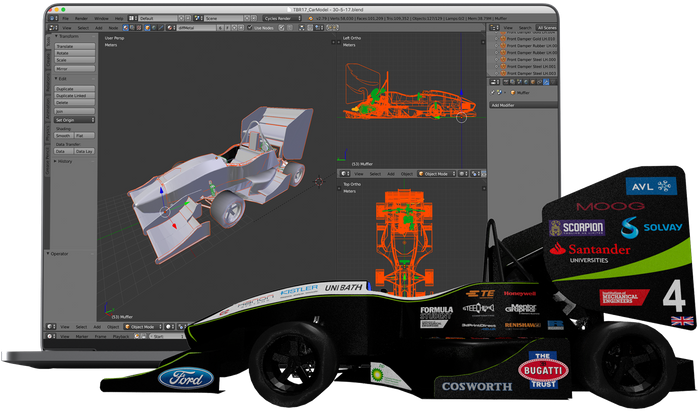Screen dimensions: 699x412
Task: Toggle pin on the node tree
Action: point(281,28)
